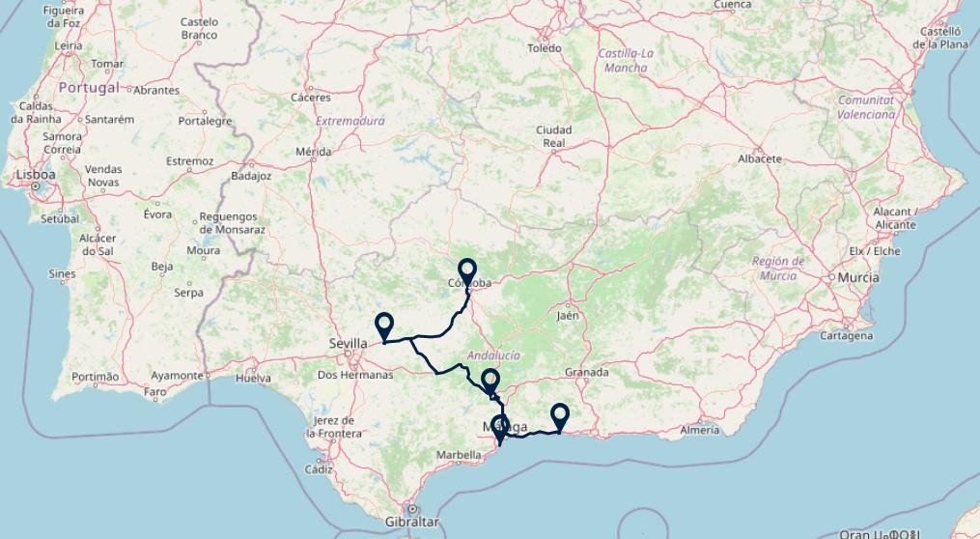This screenshot has height=539, width=980.
Task: Click the Lisboa capital city marker dot
Action: coord(36,186)
